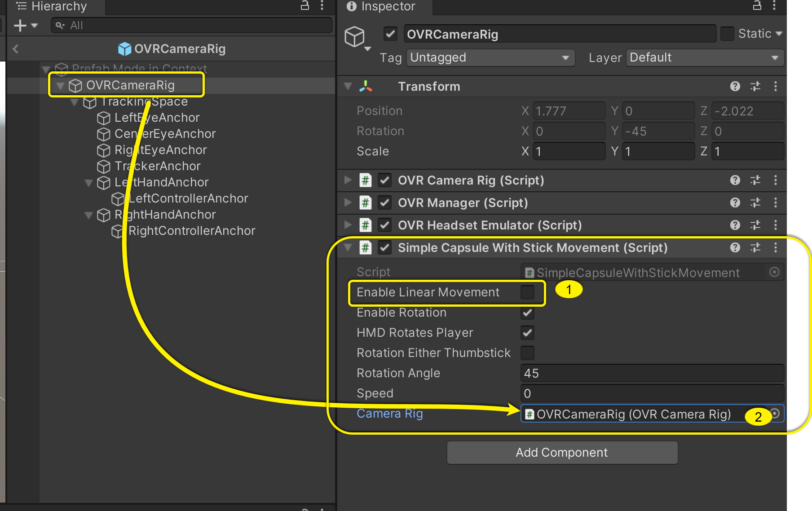Open help for OVR Headset Emulator script
This screenshot has height=511, width=812.
735,225
